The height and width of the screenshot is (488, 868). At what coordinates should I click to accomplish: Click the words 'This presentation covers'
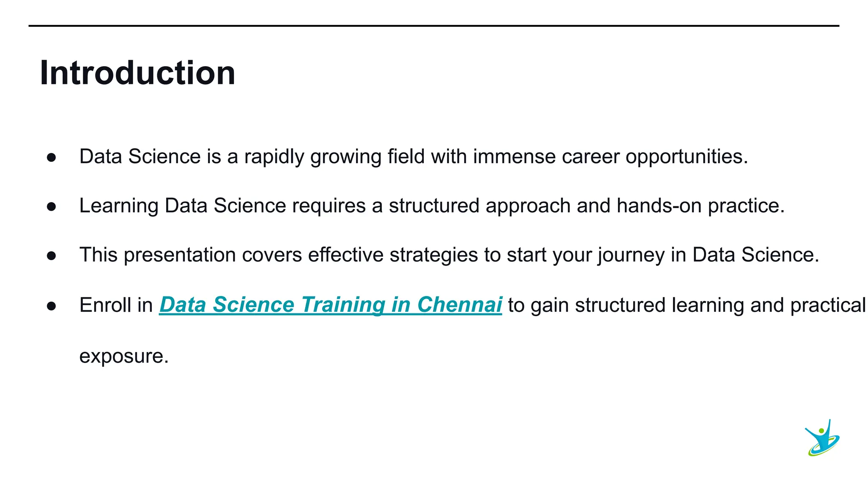(x=191, y=255)
